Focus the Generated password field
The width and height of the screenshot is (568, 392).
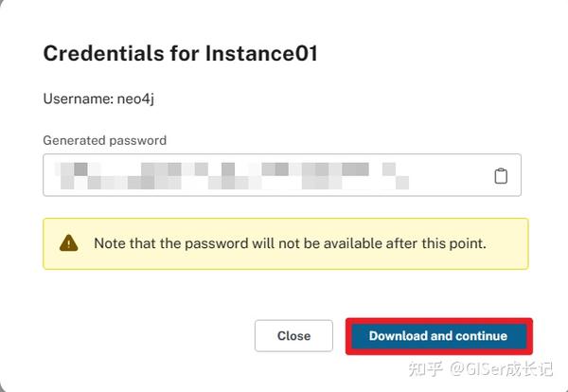pyautogui.click(x=282, y=175)
